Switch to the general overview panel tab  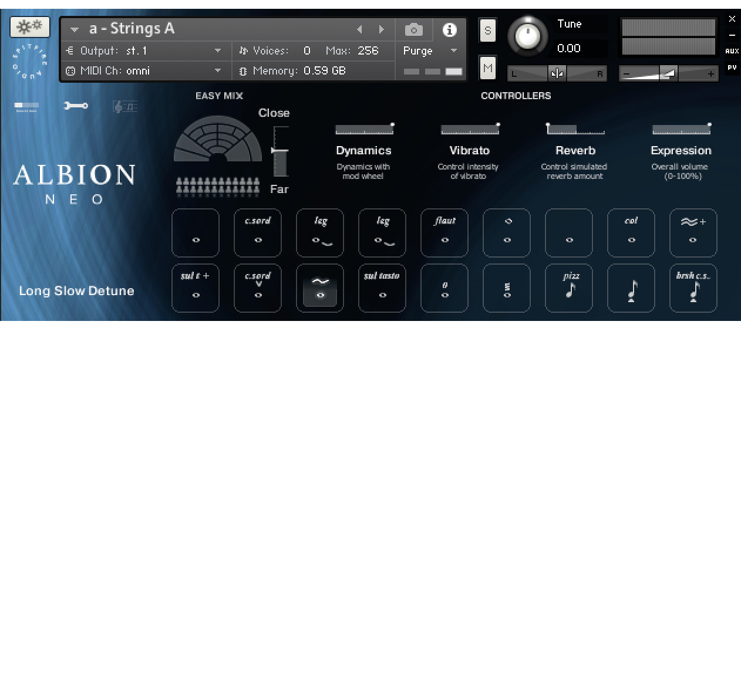click(26, 106)
